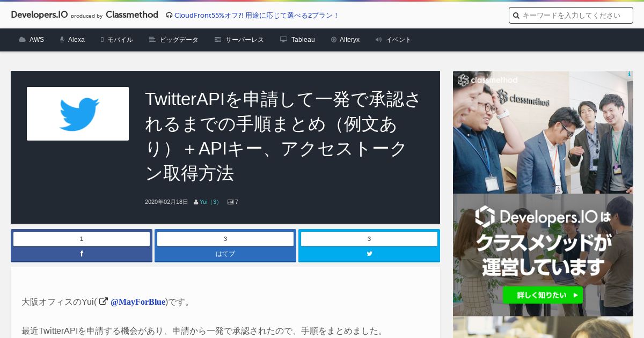Click external-link icon before @MayForBlue
This screenshot has height=338, width=644.
[104, 302]
